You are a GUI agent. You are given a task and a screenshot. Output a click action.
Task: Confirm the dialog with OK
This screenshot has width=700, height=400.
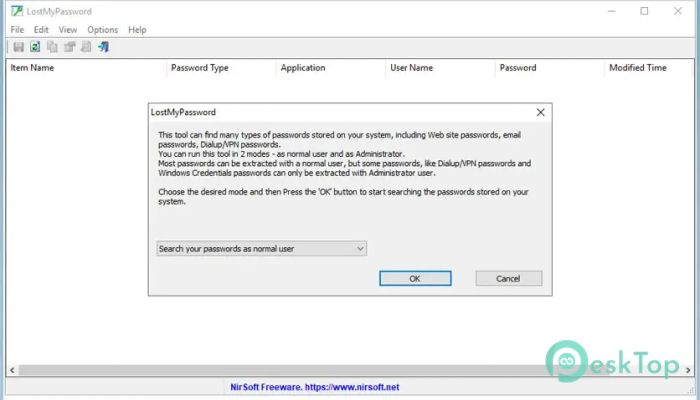click(x=415, y=279)
